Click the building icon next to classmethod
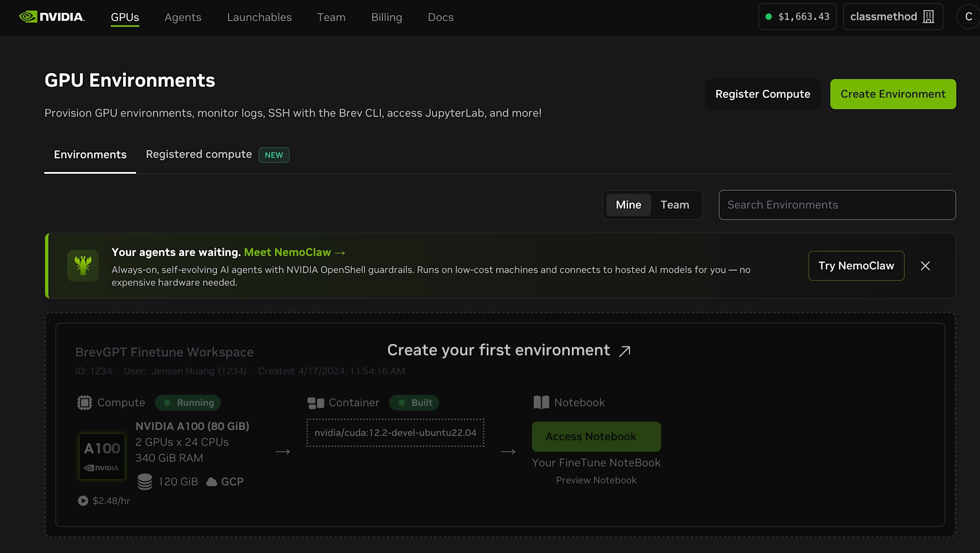Viewport: 980px width, 553px height. pos(928,17)
